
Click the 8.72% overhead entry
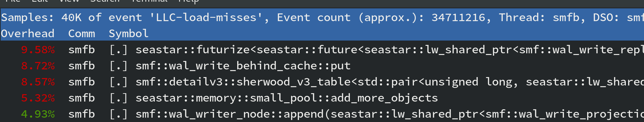[x=38, y=66]
